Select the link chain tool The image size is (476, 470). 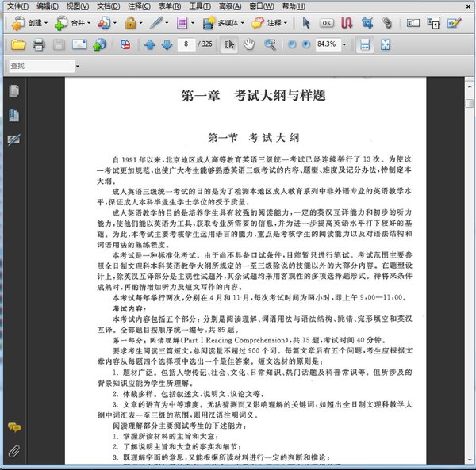[x=387, y=23]
